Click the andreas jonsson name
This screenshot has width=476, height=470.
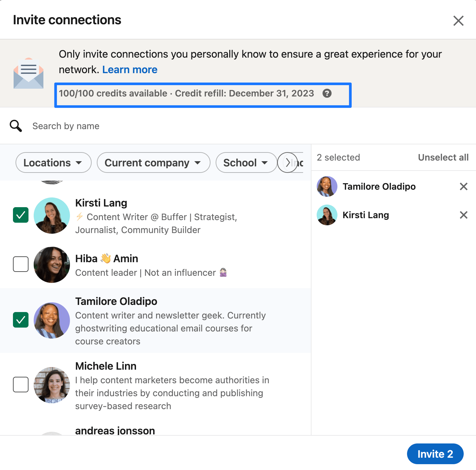pyautogui.click(x=115, y=431)
